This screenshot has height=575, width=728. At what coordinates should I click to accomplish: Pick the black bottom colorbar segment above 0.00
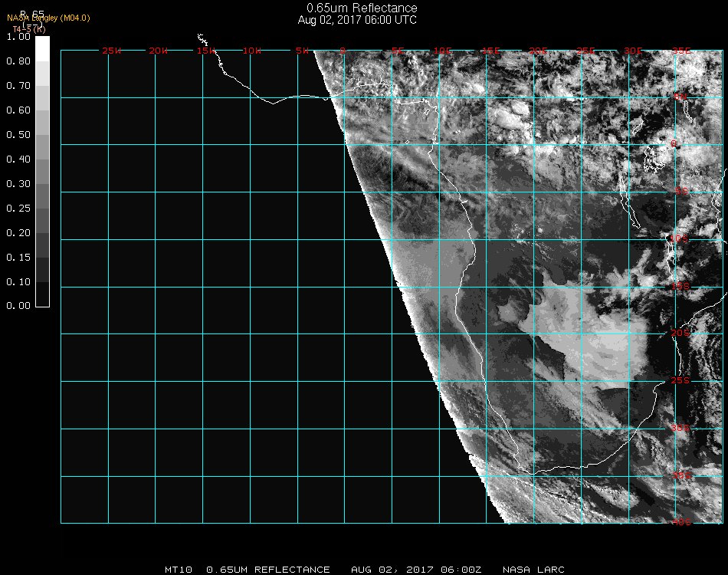42,294
